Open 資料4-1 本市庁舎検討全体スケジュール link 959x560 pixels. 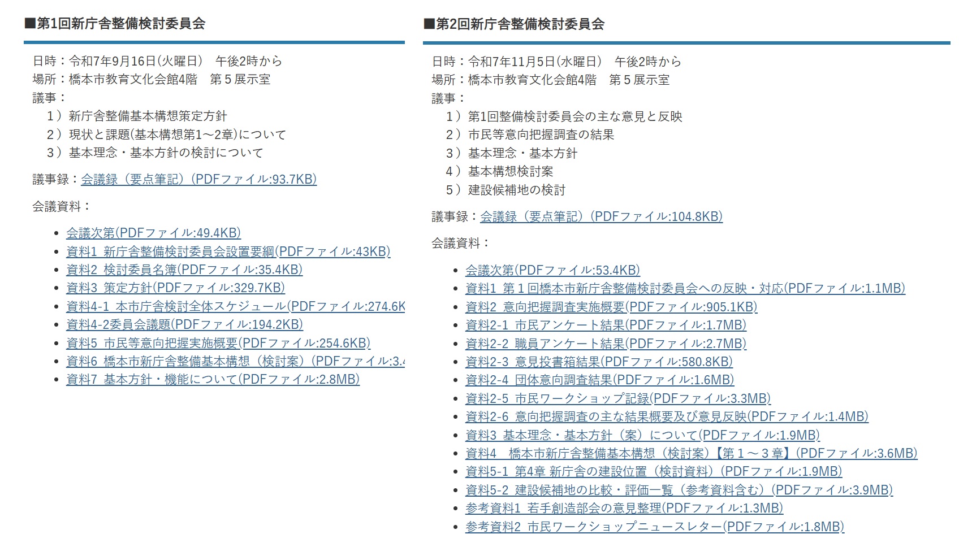235,306
